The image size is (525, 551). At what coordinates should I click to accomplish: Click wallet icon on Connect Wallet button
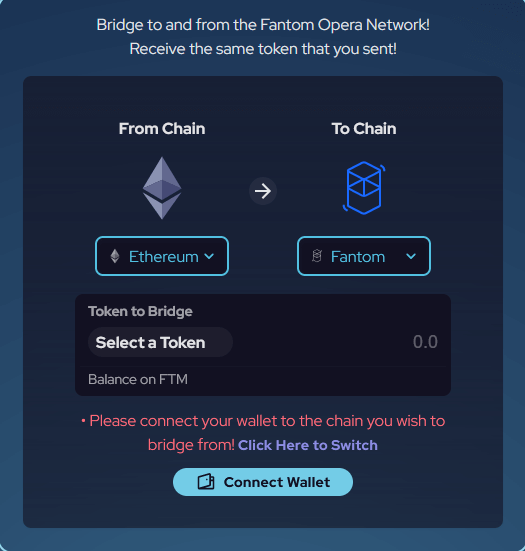coord(206,482)
